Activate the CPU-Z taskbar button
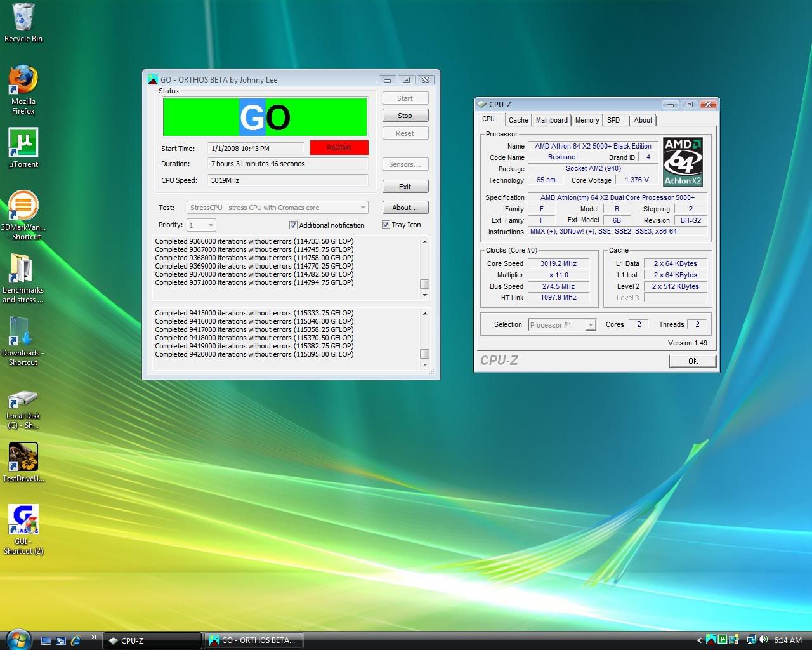 tap(152, 640)
